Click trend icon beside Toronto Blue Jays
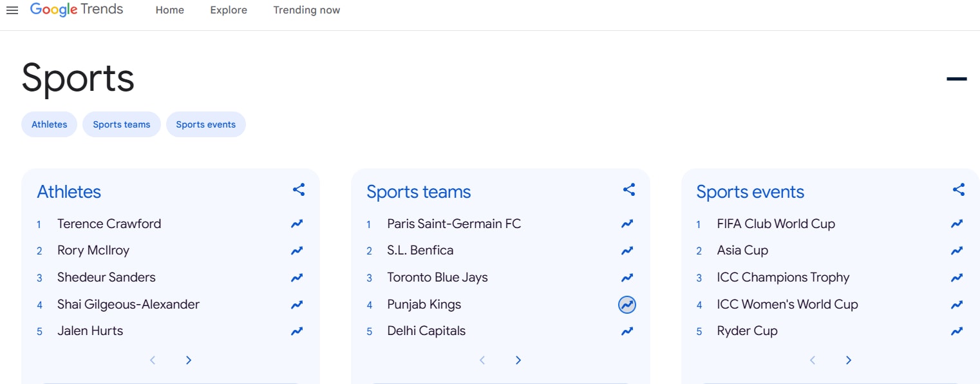 coord(627,278)
